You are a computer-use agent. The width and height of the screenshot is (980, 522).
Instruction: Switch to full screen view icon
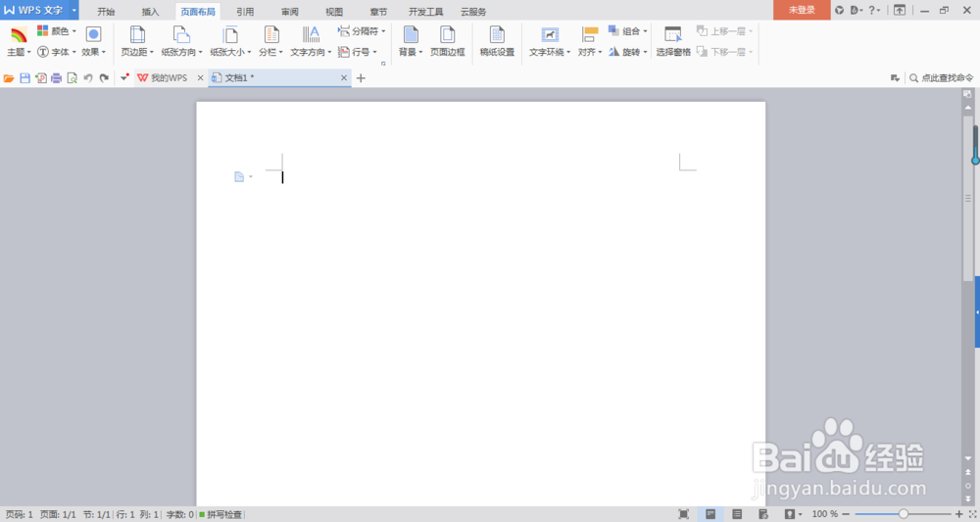pyautogui.click(x=684, y=514)
